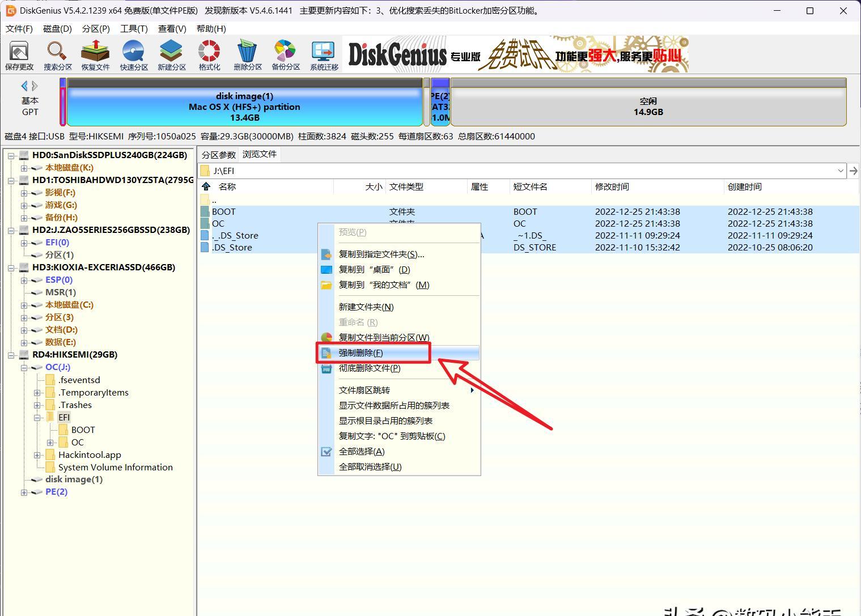Switch to the 浏览文件 tab
The width and height of the screenshot is (861, 616).
(x=260, y=154)
